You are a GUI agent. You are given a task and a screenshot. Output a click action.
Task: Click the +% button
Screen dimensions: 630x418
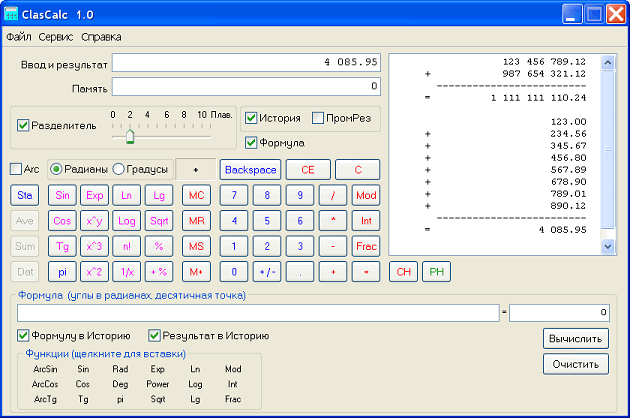(159, 272)
